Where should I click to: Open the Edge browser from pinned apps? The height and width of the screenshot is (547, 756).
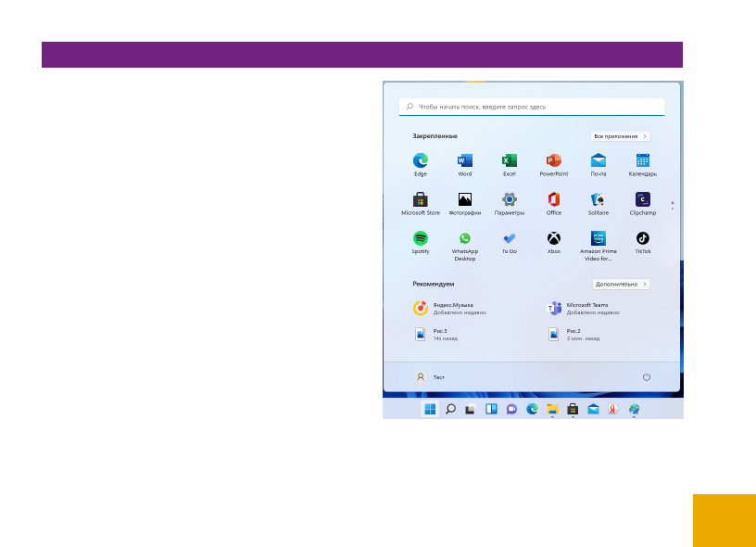(421, 161)
